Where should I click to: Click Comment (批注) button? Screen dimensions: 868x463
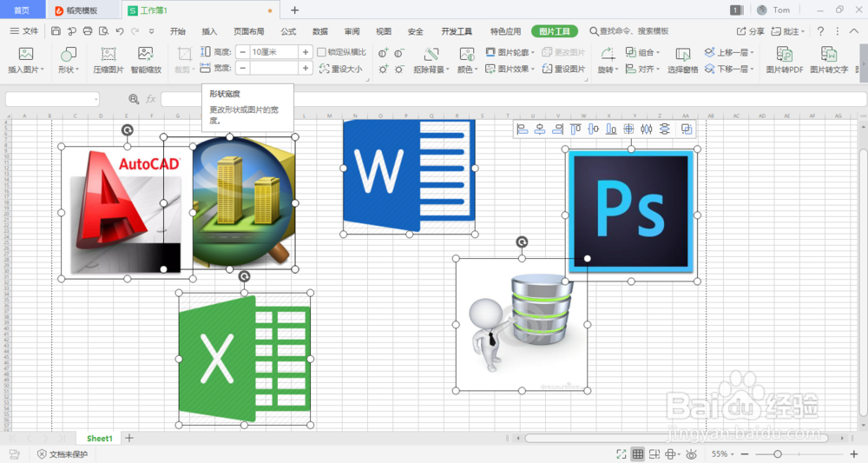click(x=788, y=31)
